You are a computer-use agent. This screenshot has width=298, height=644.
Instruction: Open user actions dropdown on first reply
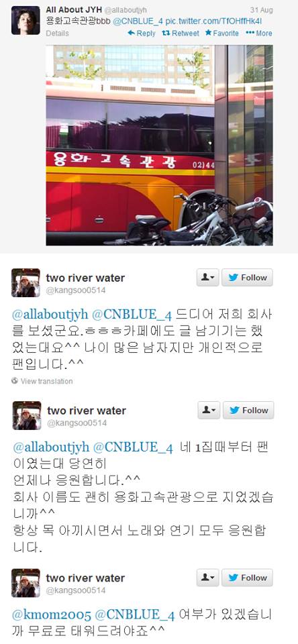tap(207, 278)
